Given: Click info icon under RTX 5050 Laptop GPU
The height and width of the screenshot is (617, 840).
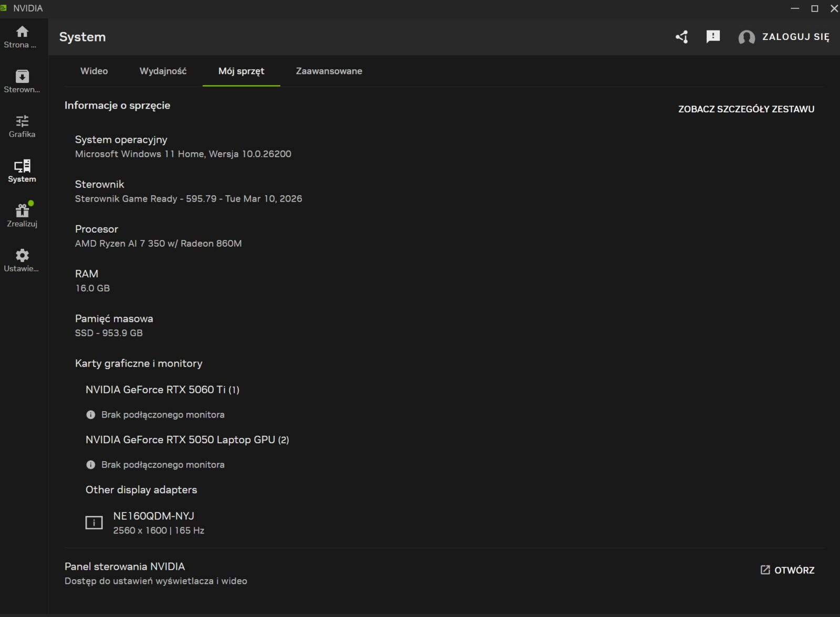Looking at the screenshot, I should tap(91, 465).
